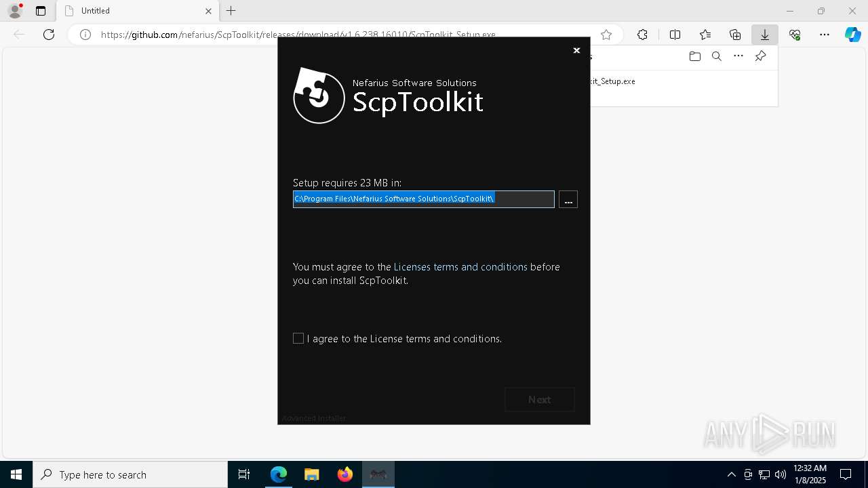
Task: Add this page to favorites
Action: (x=606, y=35)
